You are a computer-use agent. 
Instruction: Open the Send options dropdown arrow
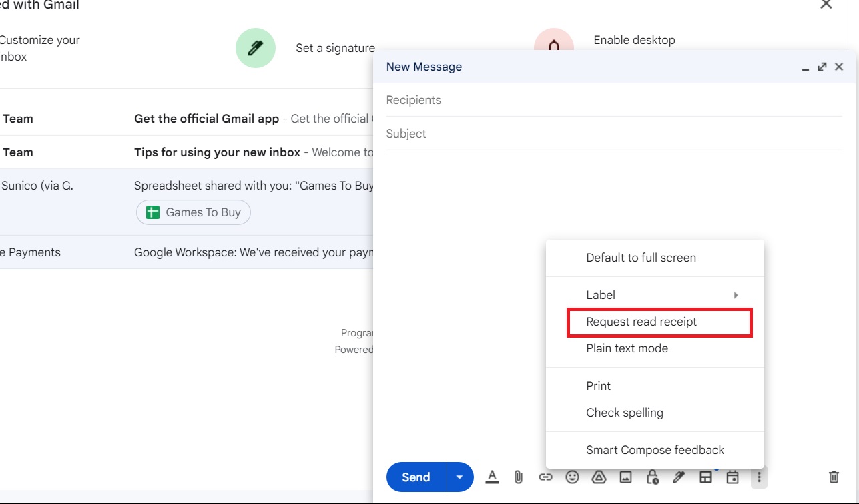pos(459,477)
